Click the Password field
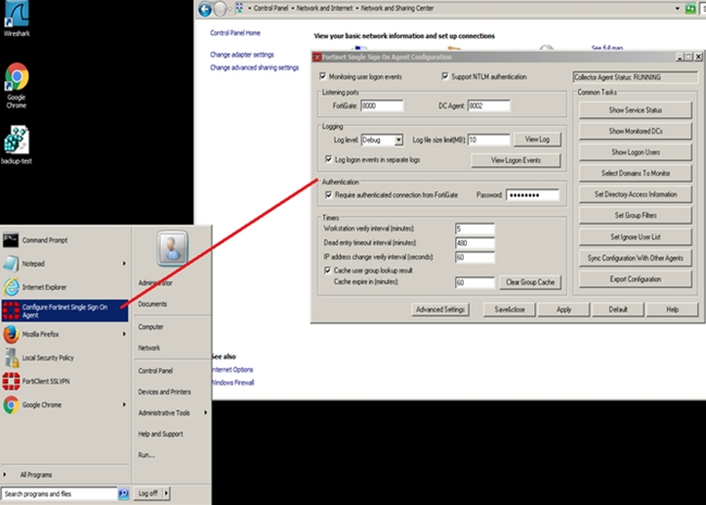 click(533, 195)
